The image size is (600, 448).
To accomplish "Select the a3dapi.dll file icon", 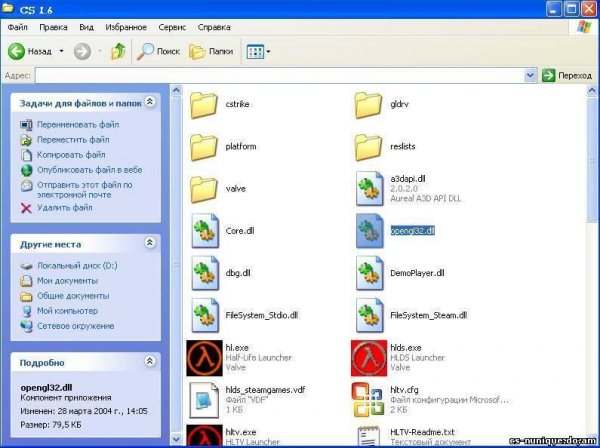I will pyautogui.click(x=369, y=189).
